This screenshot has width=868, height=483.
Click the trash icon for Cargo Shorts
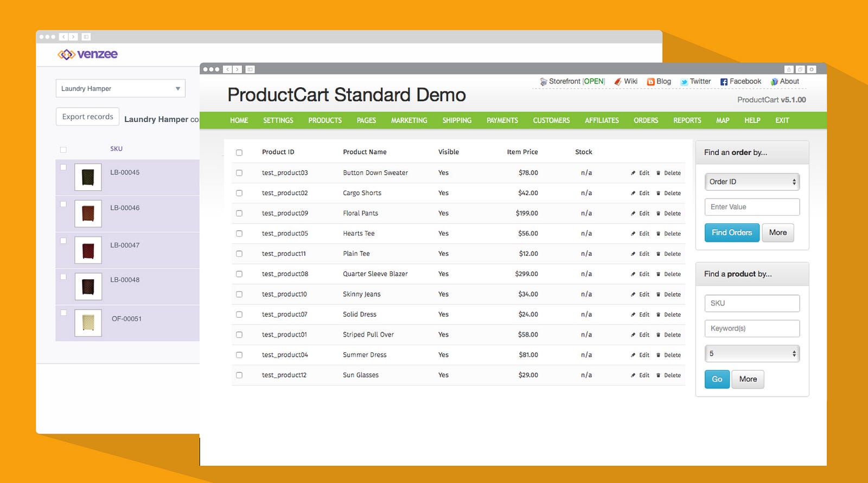point(658,193)
